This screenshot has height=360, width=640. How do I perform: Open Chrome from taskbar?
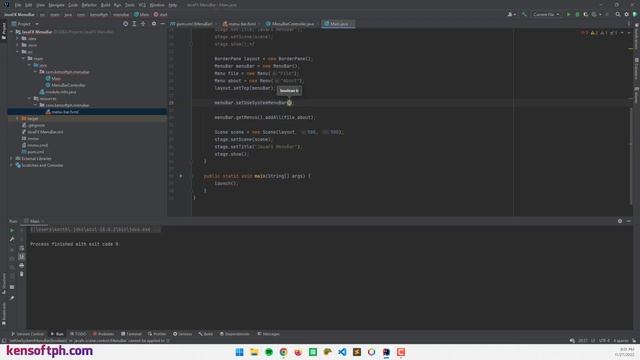pyautogui.click(x=284, y=352)
